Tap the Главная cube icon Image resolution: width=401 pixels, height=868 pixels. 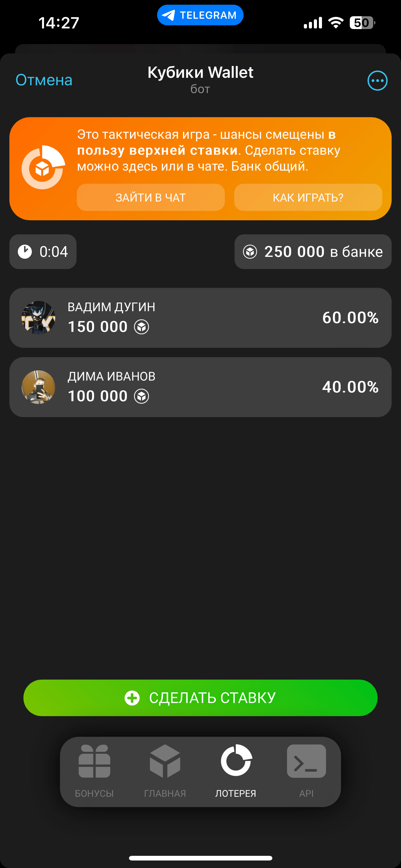tap(165, 761)
